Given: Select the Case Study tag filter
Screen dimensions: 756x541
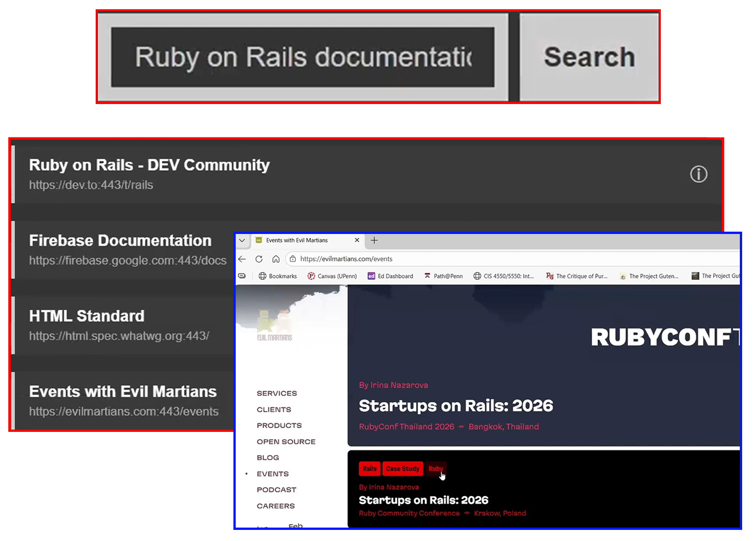Looking at the screenshot, I should coord(402,468).
